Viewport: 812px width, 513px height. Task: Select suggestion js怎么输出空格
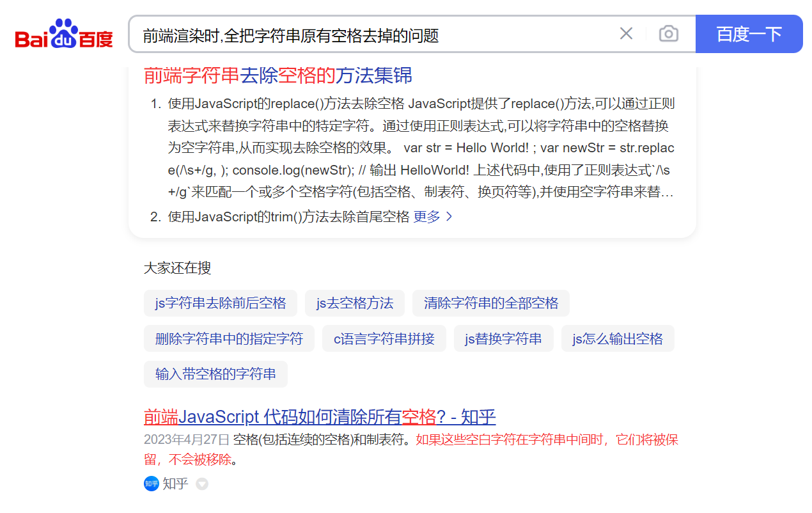(x=618, y=338)
